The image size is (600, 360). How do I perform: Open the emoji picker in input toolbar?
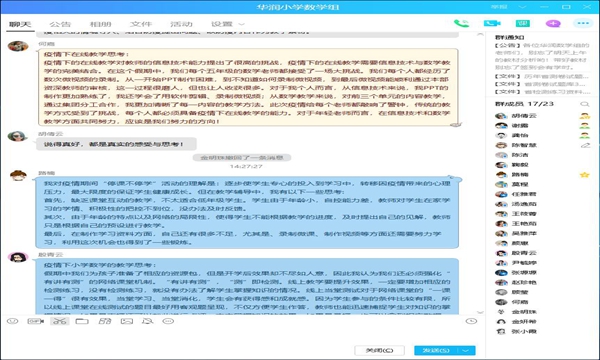13,321
